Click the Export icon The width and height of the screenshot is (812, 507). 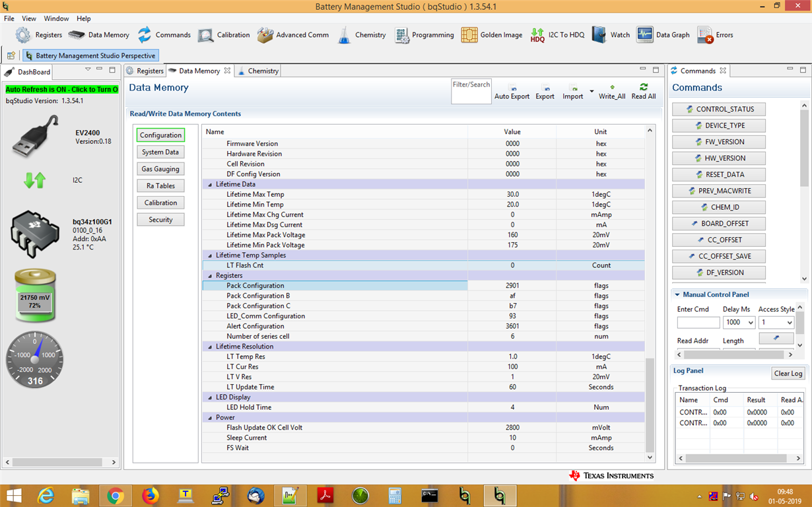click(545, 87)
